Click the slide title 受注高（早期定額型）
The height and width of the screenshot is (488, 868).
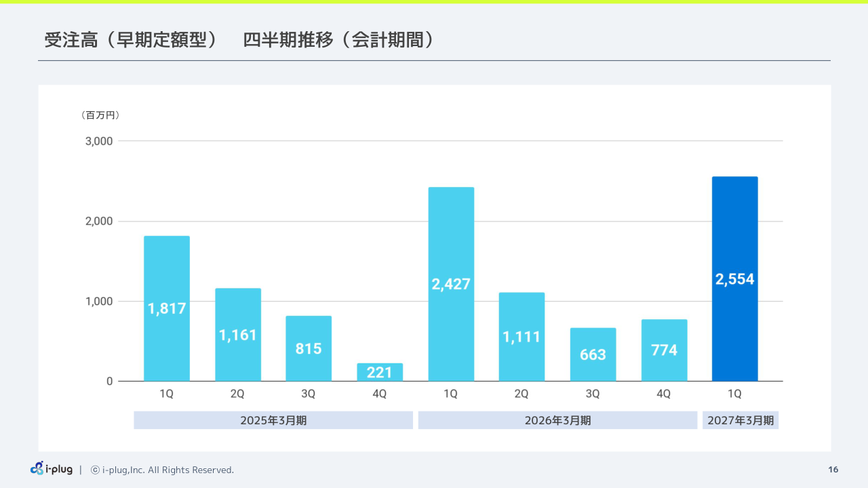click(x=131, y=40)
